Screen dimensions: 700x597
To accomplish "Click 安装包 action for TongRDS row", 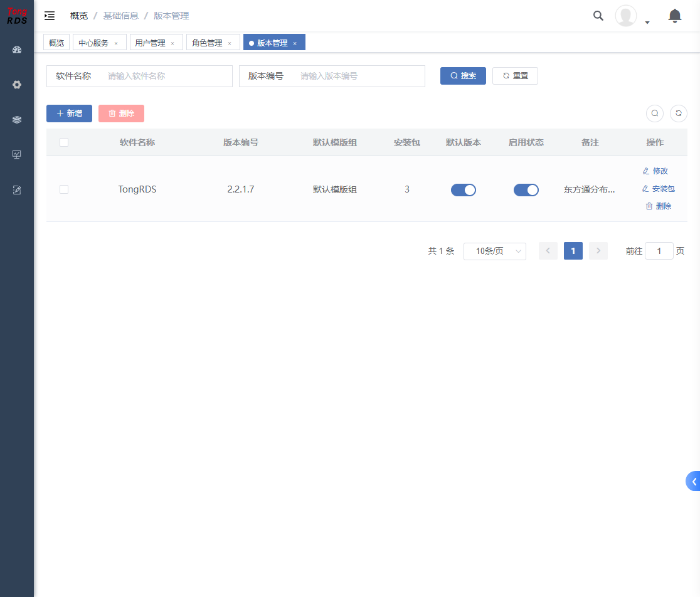I will coord(659,189).
